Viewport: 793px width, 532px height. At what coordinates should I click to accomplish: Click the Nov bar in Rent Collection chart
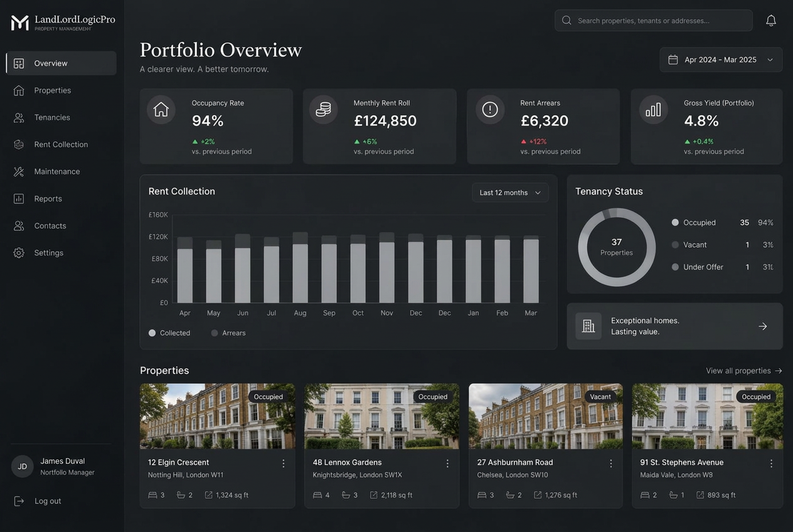[387, 268]
